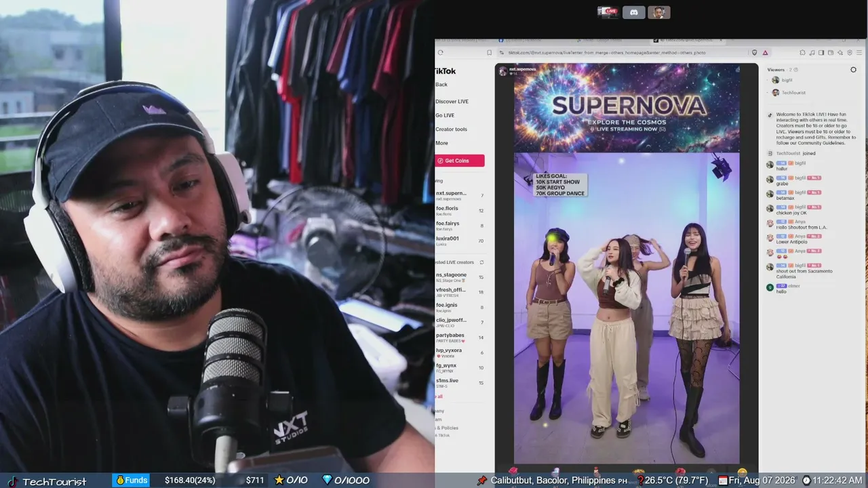Viewport: 868px width, 488px height.
Task: Click the user avatar thumbnail at top
Action: [659, 12]
